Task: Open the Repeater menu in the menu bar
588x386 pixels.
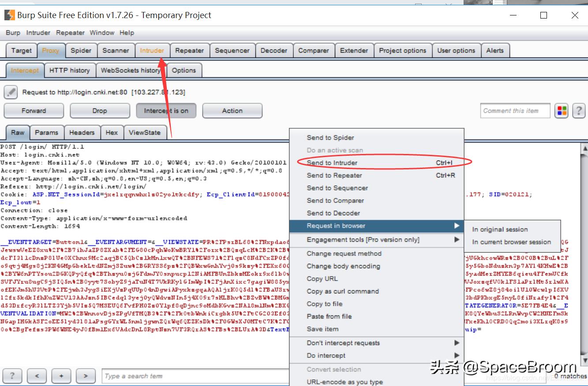Action: [70, 33]
